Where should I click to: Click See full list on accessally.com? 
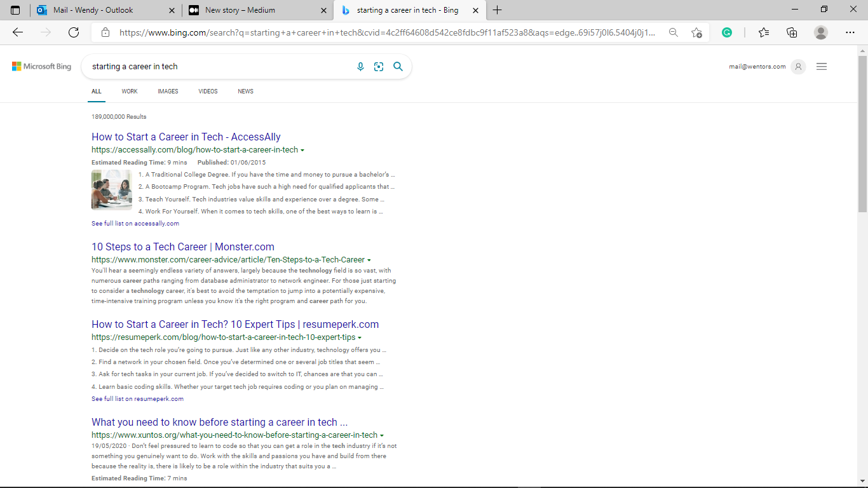(x=135, y=224)
